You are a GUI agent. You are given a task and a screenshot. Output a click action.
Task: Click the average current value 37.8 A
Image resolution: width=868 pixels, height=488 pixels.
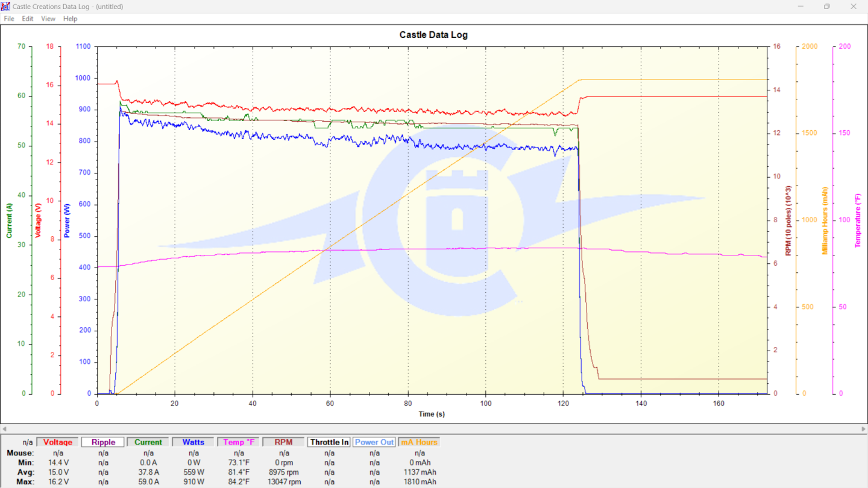pos(148,472)
